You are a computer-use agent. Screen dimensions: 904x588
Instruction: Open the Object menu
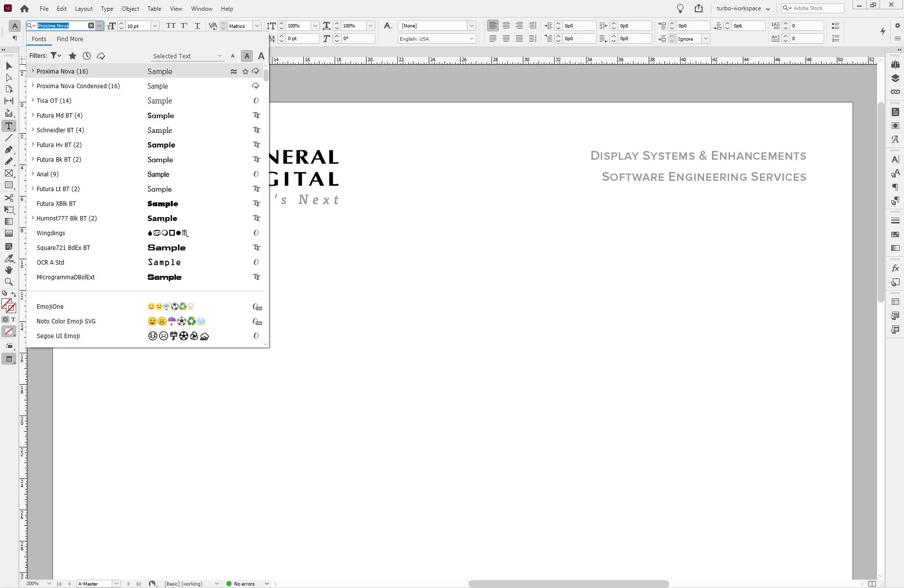(x=130, y=8)
